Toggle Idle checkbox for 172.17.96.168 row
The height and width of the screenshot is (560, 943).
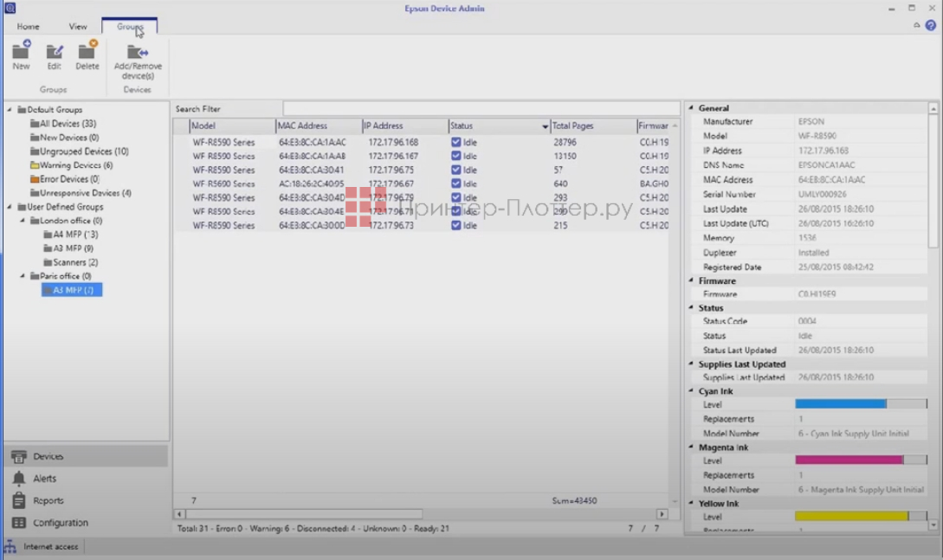pyautogui.click(x=455, y=142)
